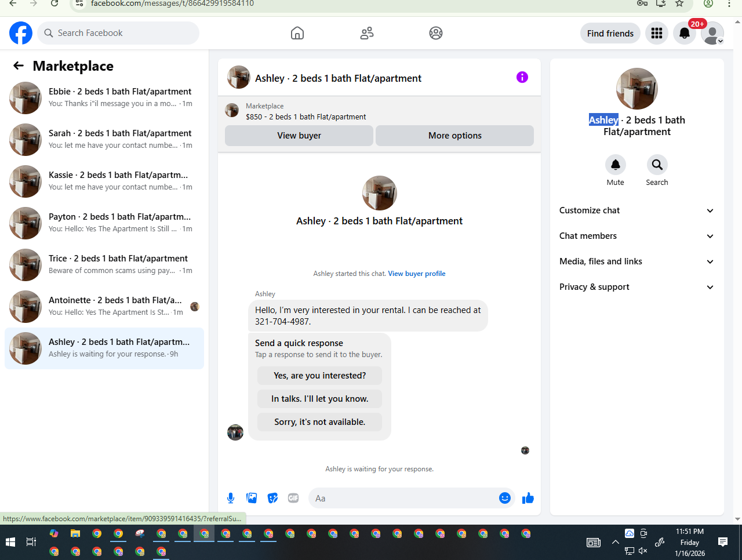The width and height of the screenshot is (742, 560).
Task: Expand the Customize chat section
Action: (x=636, y=210)
